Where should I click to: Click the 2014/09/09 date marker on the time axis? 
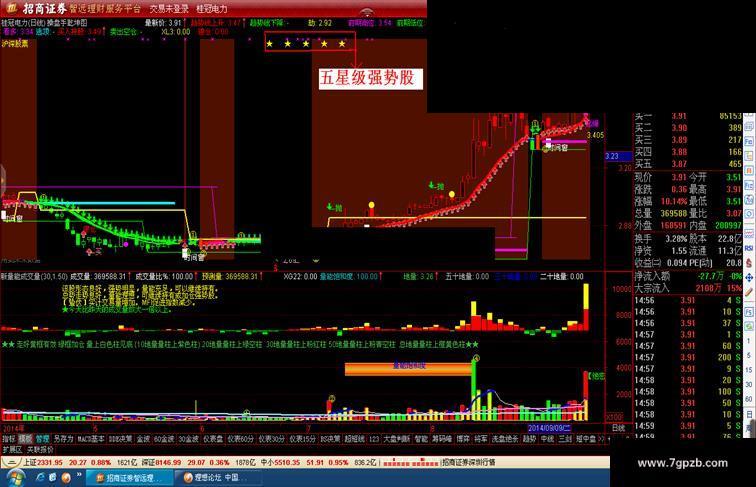point(549,428)
